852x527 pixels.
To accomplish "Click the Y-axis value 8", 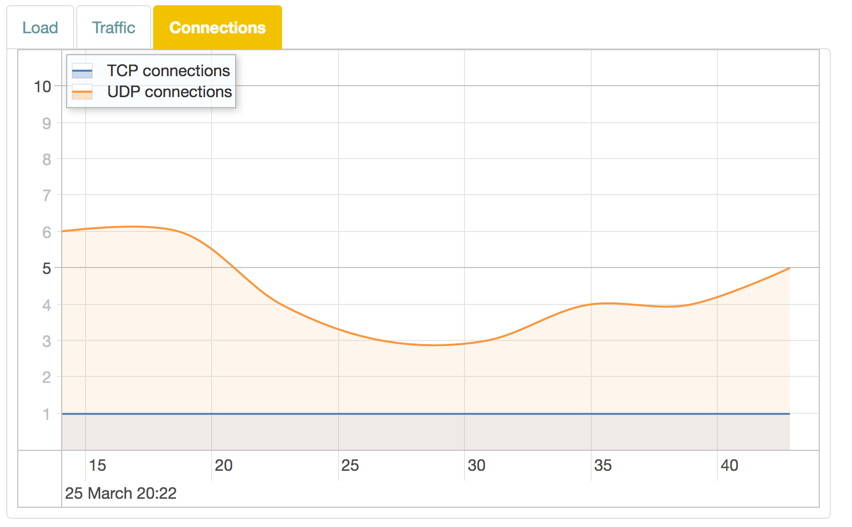I will tap(45, 159).
